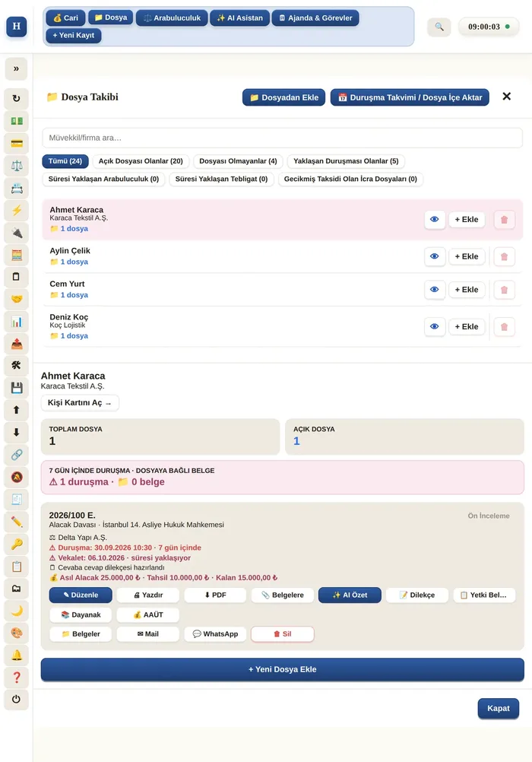Open the hammer and wrench tools icon
Screen dimensions: 532x762
coord(17,366)
